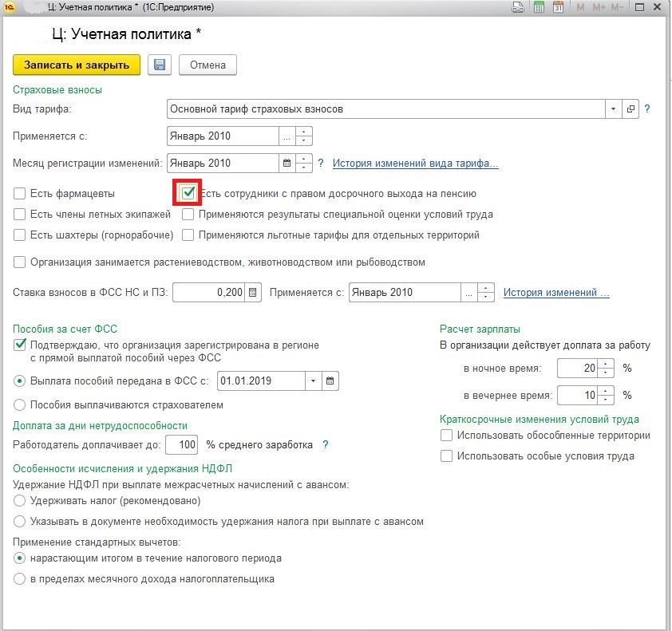
Task: Click the 1C logo icon in title bar
Action: tap(9, 7)
